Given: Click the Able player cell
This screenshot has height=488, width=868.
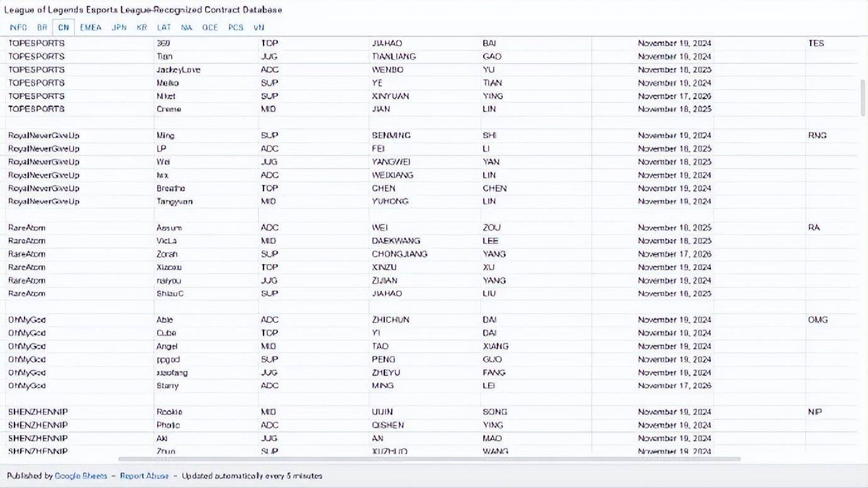Looking at the screenshot, I should [165, 319].
